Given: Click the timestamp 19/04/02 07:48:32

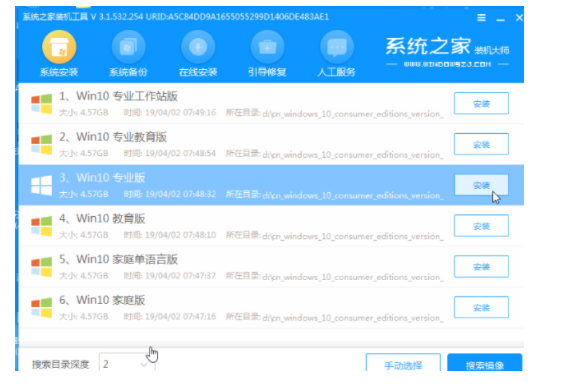Looking at the screenshot, I should 180,194.
